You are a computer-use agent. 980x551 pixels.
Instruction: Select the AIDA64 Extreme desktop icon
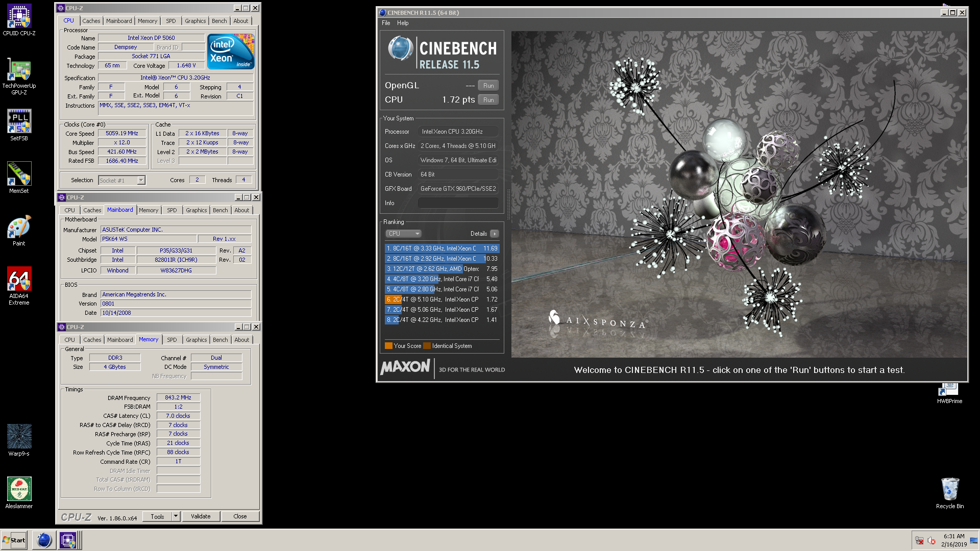(x=19, y=286)
